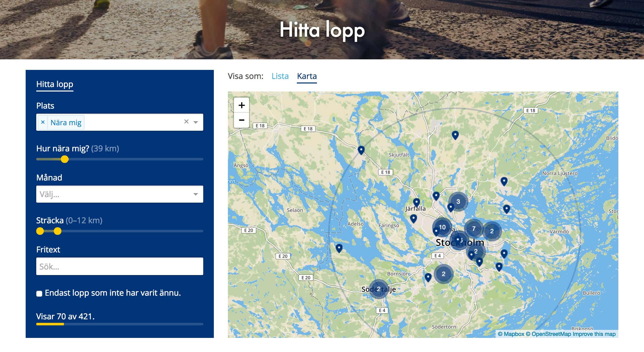Click the 'Hur nära mig?' slider handle

tap(65, 159)
